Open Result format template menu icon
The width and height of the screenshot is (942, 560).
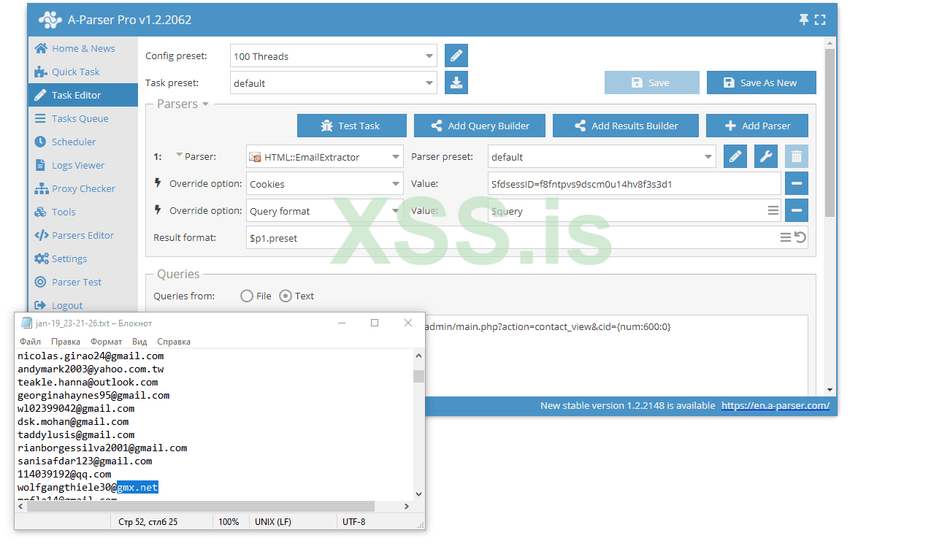(786, 237)
